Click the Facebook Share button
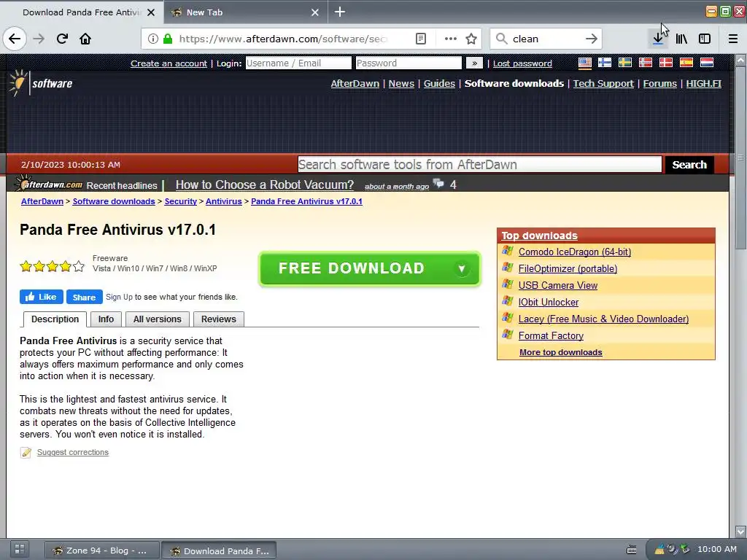The image size is (747, 560). click(x=85, y=297)
